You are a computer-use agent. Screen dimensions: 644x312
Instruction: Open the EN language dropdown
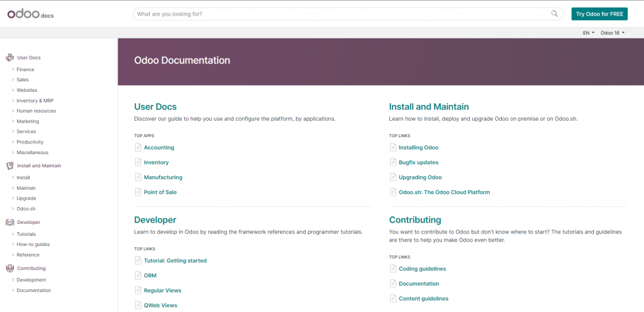coord(589,33)
